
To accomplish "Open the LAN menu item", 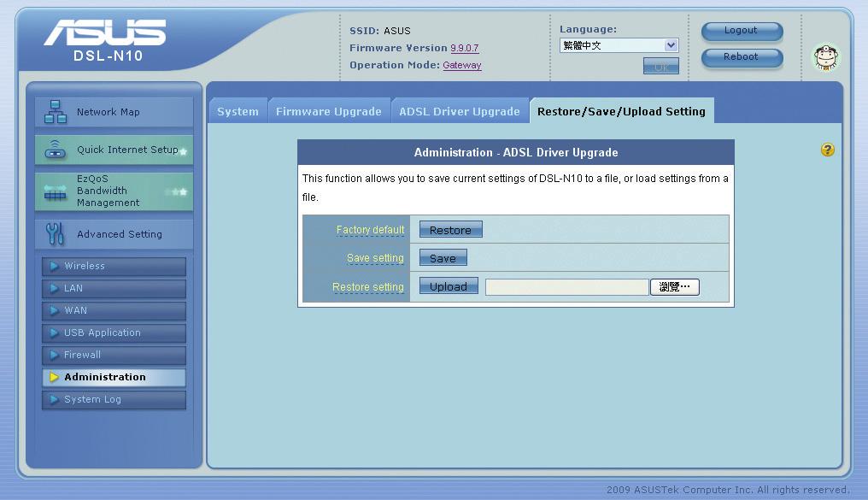I will coord(114,289).
